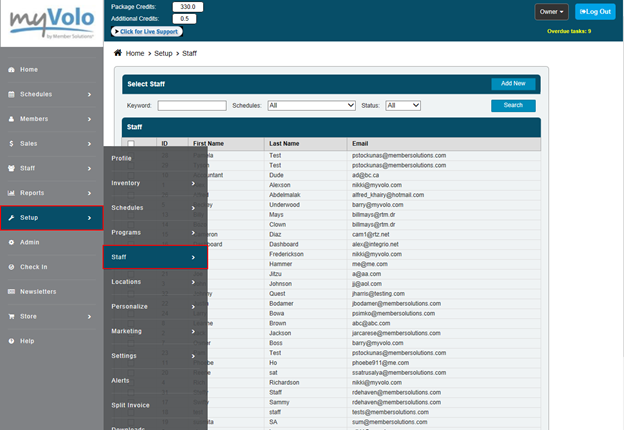This screenshot has width=624, height=430.
Task: Click the Keyword search input field
Action: pos(191,105)
